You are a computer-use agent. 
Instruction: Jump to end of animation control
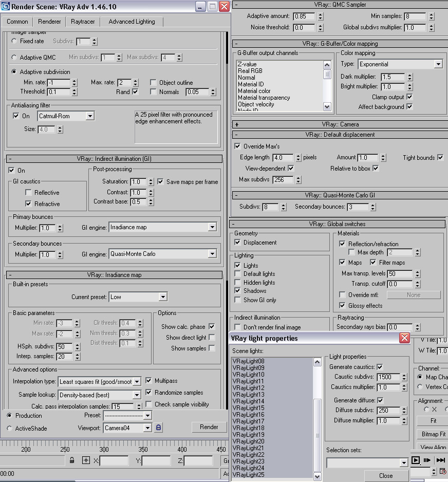coord(441,460)
